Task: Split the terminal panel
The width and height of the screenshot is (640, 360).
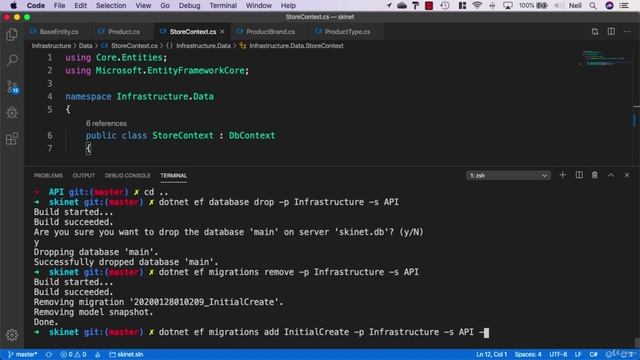Action: pyautogui.click(x=579, y=175)
